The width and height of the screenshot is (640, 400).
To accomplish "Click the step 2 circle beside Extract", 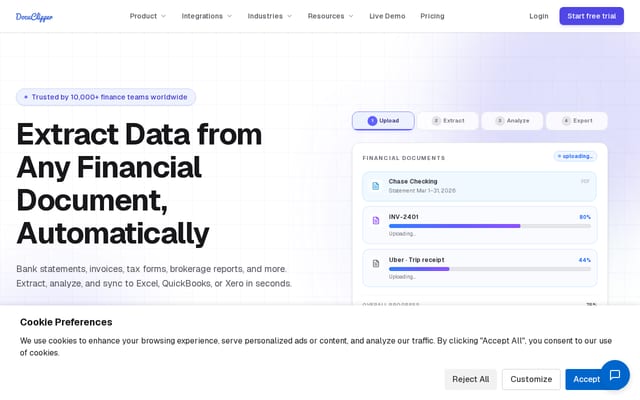I will pyautogui.click(x=436, y=121).
